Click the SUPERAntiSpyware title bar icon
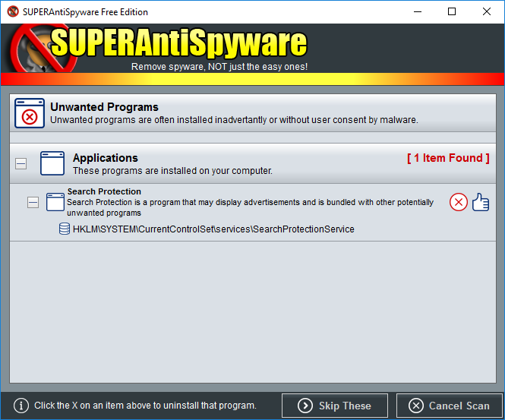The width and height of the screenshot is (505, 420). point(13,11)
